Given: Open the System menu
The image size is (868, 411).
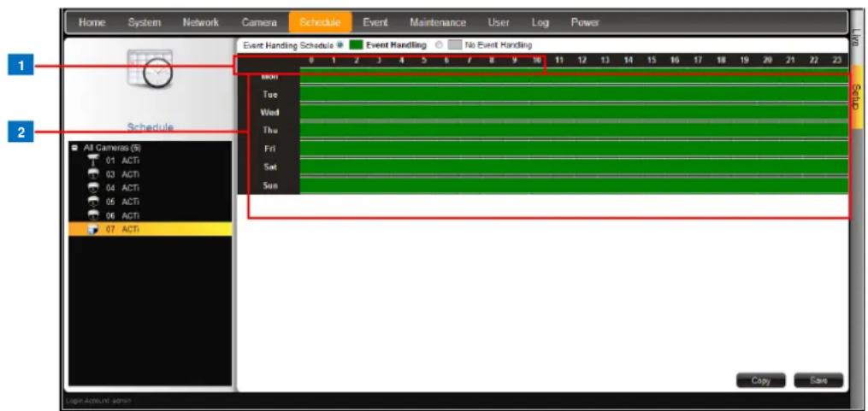Looking at the screenshot, I should 145,23.
